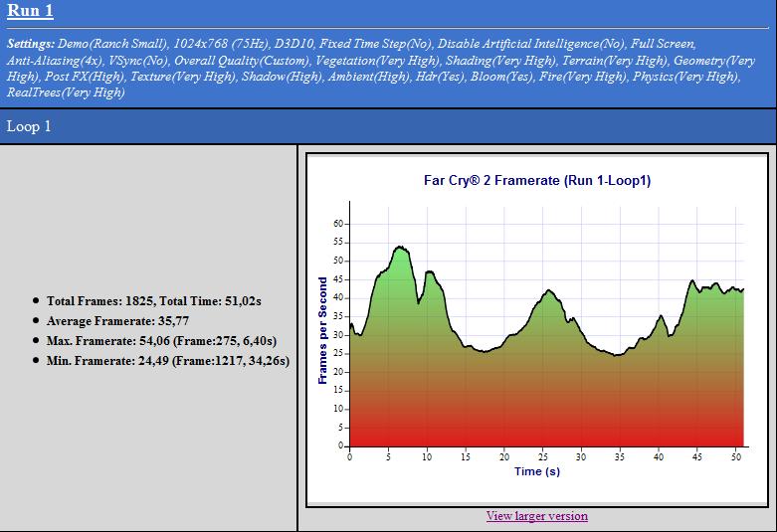Open the 'View larger version' link
777x532 pixels.
coord(537,516)
